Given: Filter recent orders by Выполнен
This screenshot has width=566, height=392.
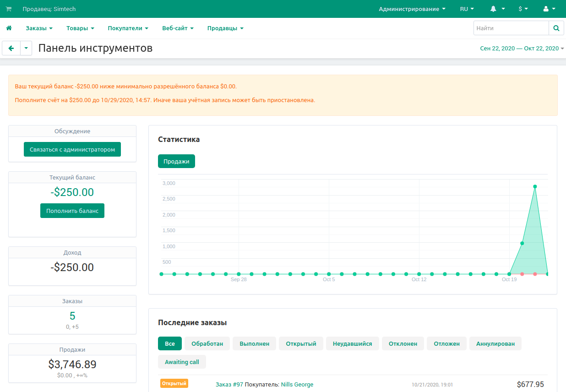Looking at the screenshot, I should [x=254, y=343].
